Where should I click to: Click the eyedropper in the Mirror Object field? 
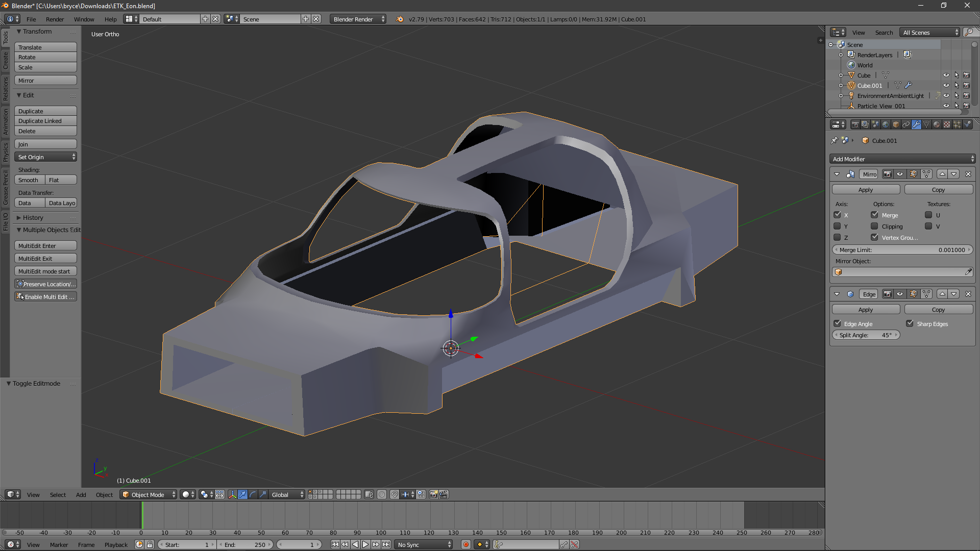click(x=968, y=272)
